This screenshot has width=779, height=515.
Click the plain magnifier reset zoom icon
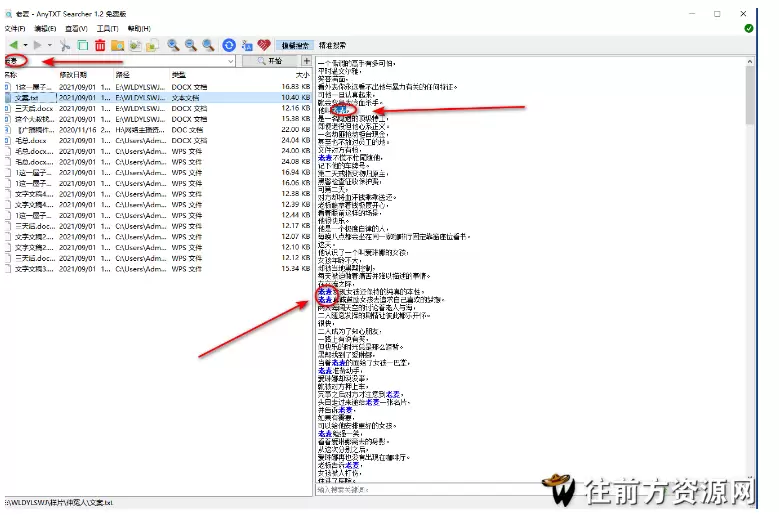click(208, 45)
